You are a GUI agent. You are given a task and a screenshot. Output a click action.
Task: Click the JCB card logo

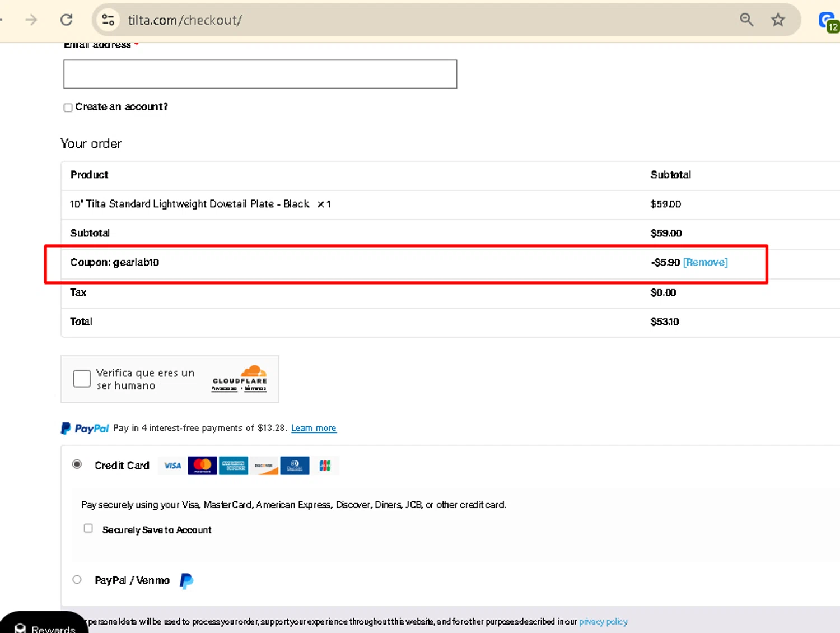point(325,466)
